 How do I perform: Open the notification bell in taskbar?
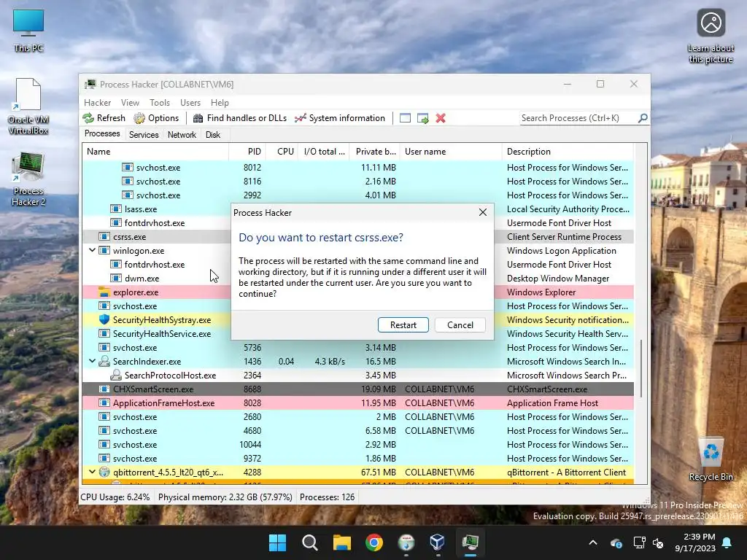tap(727, 542)
